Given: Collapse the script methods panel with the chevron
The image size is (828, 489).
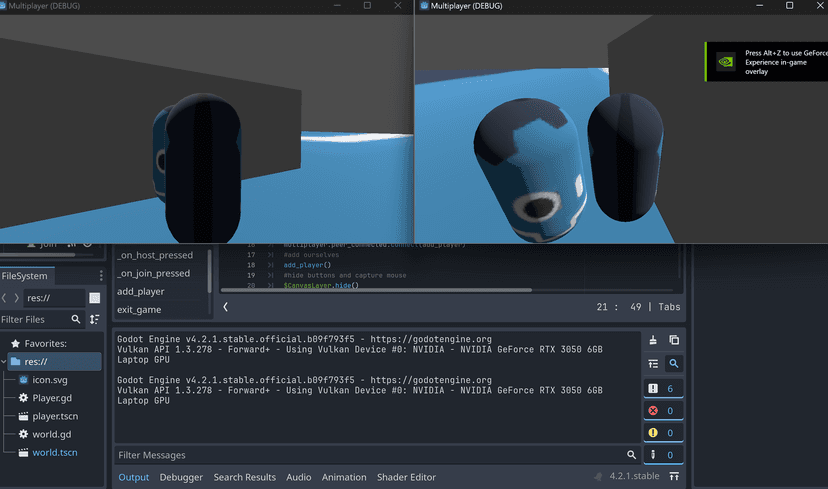Looking at the screenshot, I should [225, 307].
